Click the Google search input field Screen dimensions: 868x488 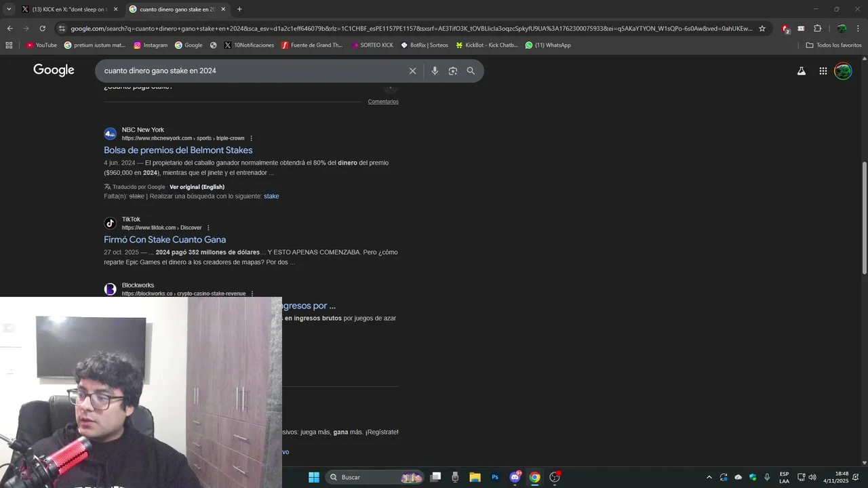(x=251, y=70)
